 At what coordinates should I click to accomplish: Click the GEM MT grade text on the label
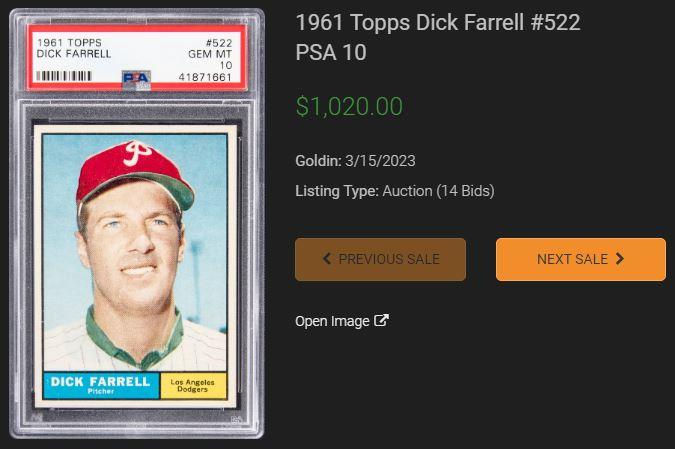point(210,54)
